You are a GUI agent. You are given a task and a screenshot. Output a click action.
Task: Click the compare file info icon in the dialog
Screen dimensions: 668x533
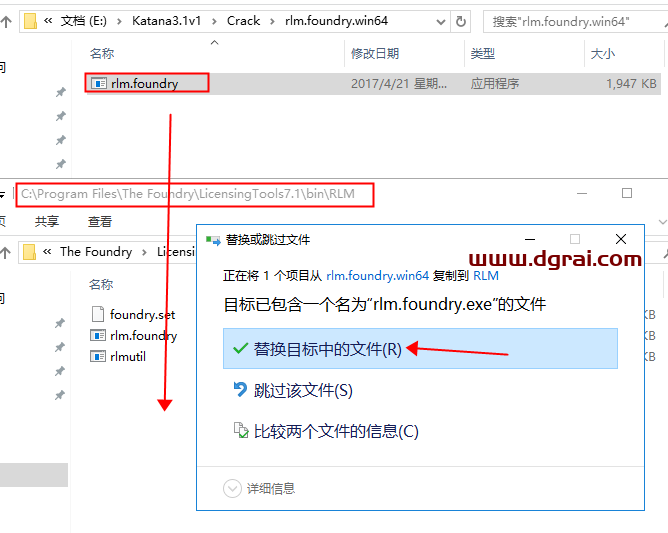(x=239, y=431)
